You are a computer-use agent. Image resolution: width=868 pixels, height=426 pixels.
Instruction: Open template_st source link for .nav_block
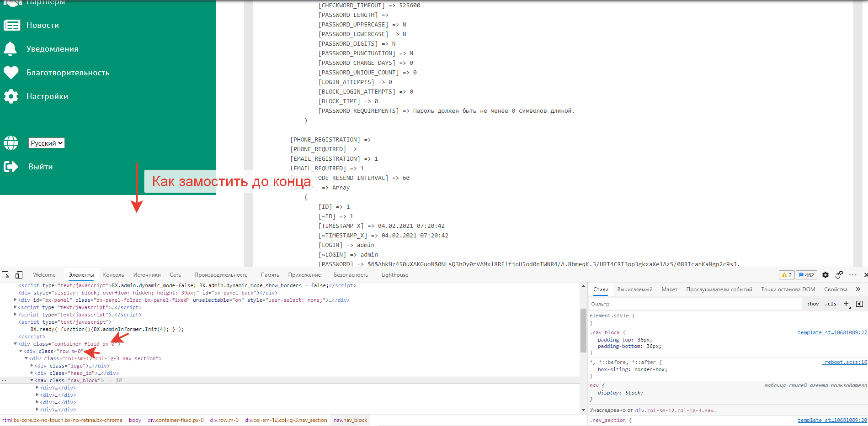click(x=832, y=332)
